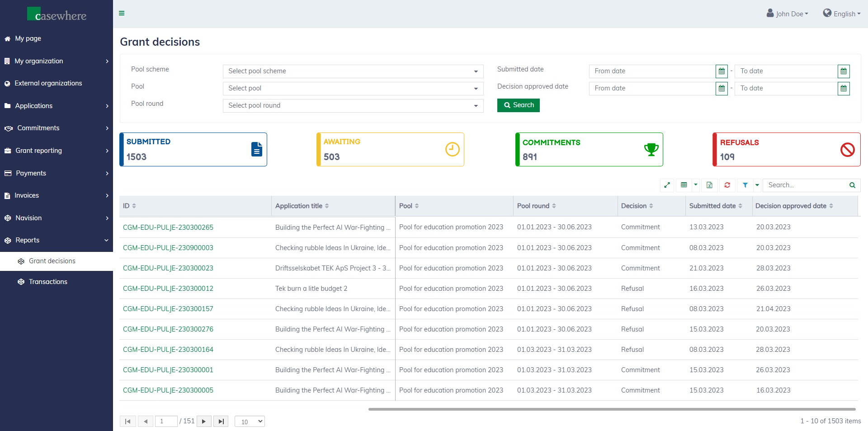
Task: Export the table to Excel
Action: [x=709, y=185]
